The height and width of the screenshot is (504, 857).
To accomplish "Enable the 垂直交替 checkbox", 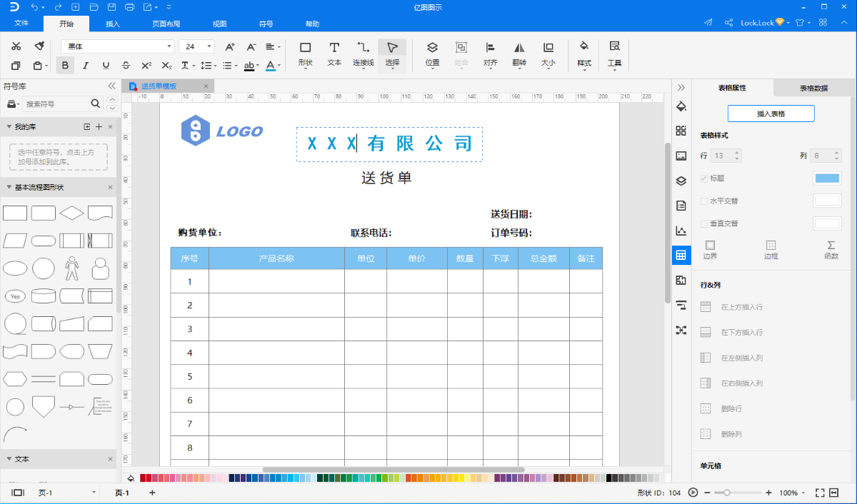I will (704, 223).
